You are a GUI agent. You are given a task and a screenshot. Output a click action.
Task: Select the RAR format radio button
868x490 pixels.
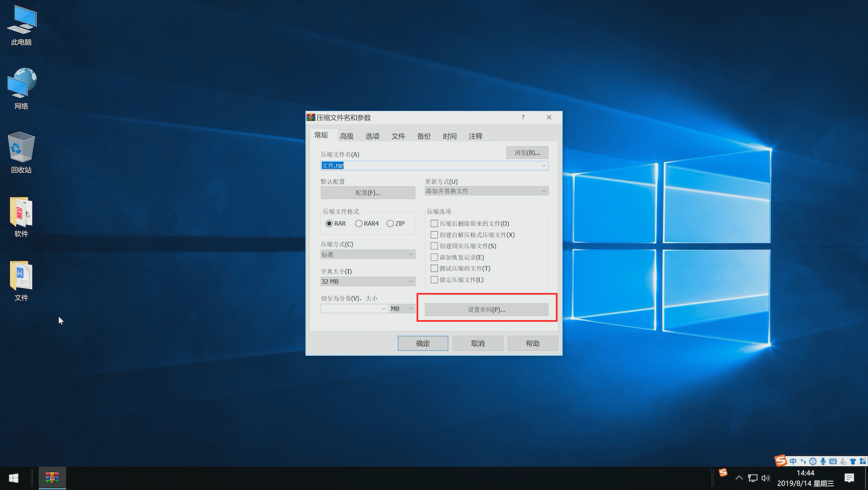click(x=329, y=224)
